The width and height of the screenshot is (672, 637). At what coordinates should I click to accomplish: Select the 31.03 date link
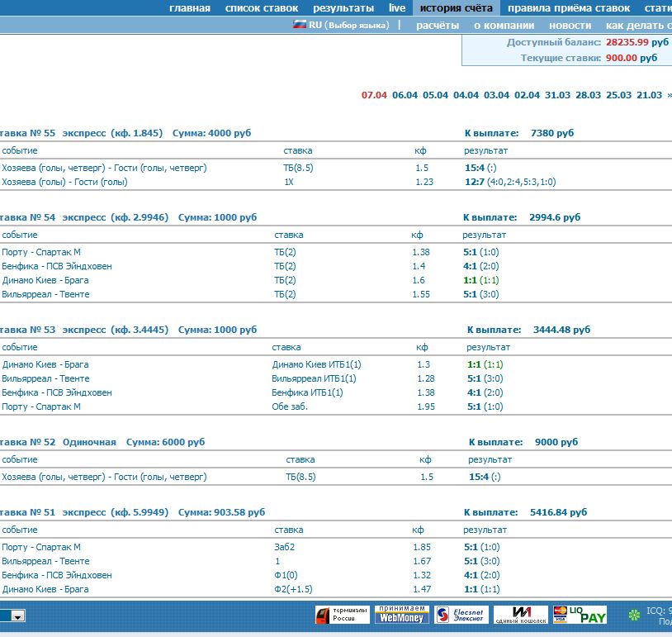[557, 95]
